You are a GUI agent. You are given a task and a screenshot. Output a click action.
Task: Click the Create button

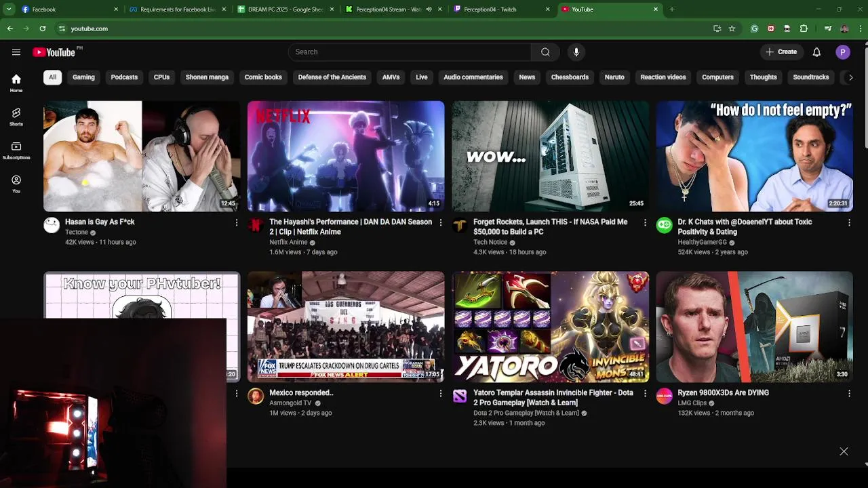(781, 52)
